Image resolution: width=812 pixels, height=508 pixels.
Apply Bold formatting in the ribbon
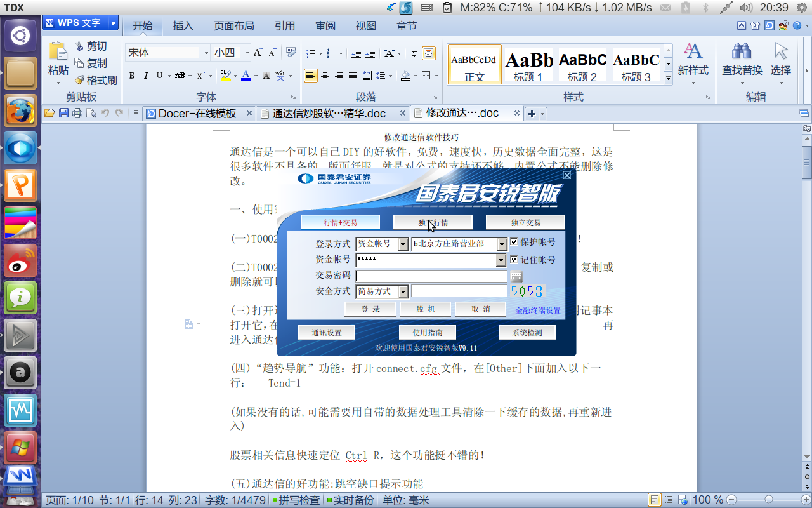(132, 76)
